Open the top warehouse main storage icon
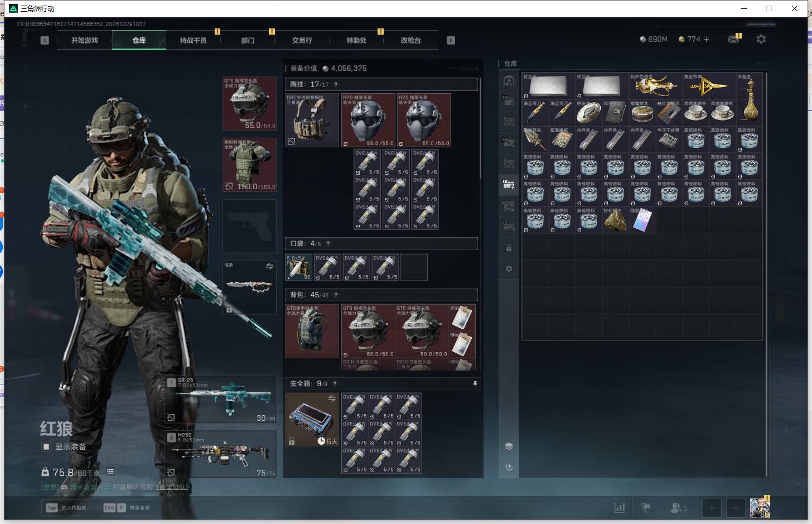Image resolution: width=812 pixels, height=524 pixels. [509, 81]
